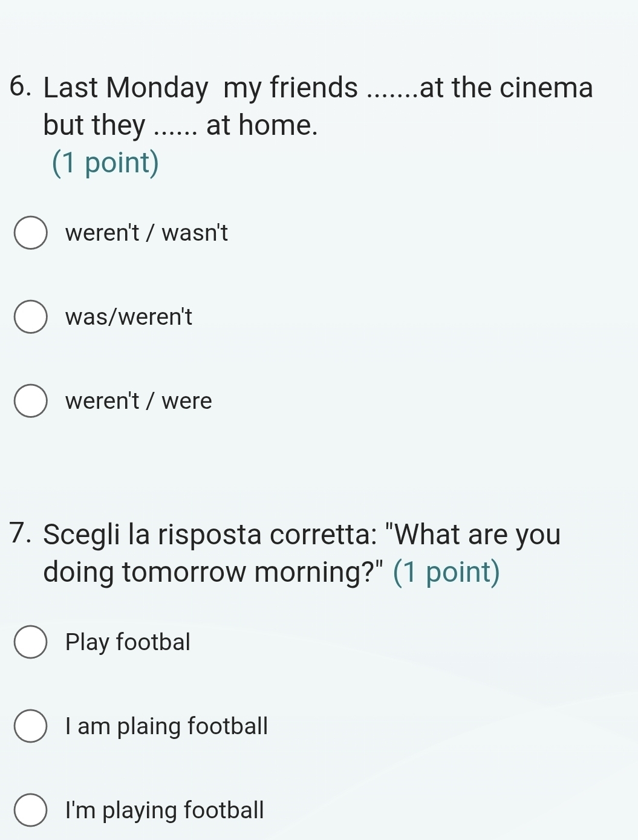Tap the question number "7."

pos(22,535)
